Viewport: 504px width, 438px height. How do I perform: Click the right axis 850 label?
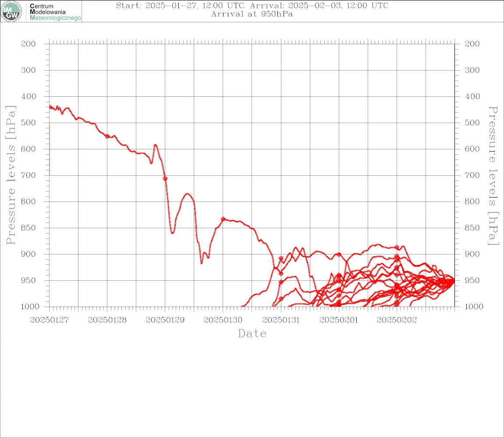click(472, 228)
